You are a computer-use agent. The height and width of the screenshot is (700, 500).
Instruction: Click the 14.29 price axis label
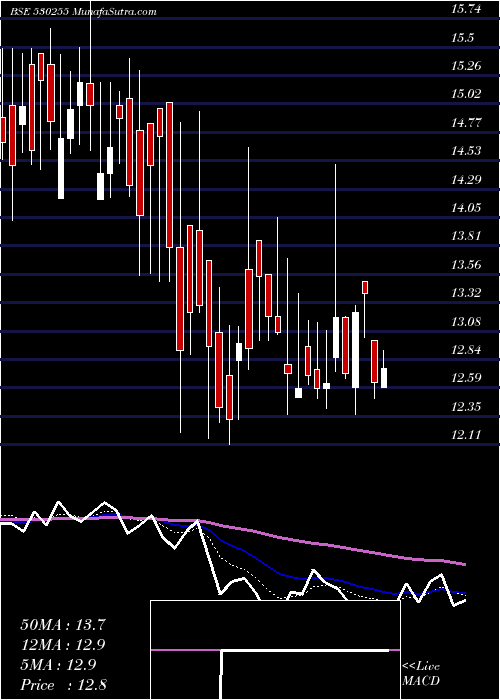467,179
